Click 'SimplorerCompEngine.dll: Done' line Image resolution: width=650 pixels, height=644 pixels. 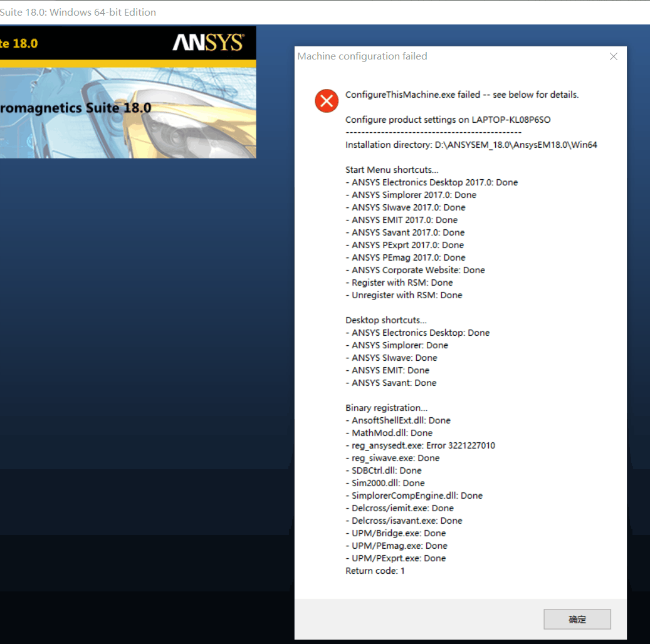(414, 496)
